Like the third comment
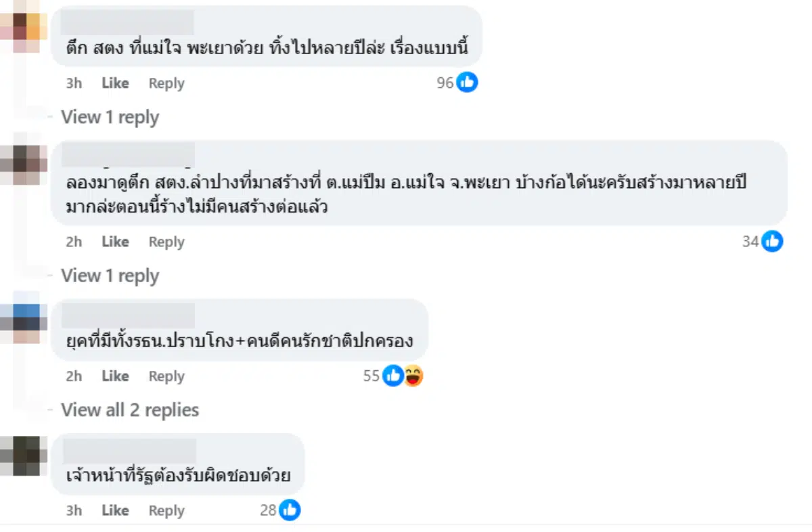The image size is (812, 532). coord(114,376)
